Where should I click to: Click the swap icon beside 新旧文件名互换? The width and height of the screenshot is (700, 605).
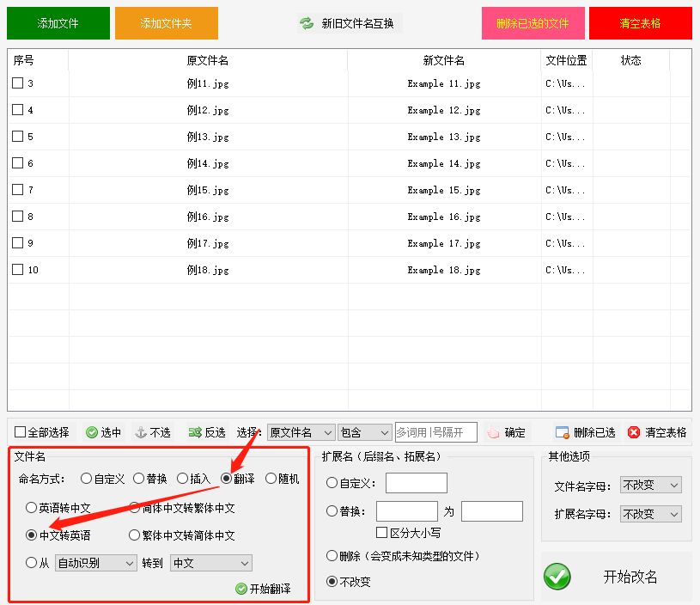(307, 23)
